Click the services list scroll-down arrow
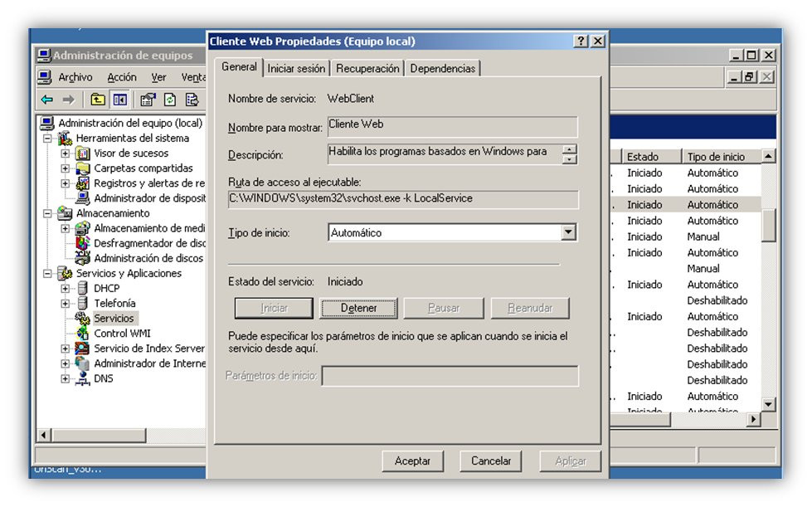812x507 pixels. [x=769, y=404]
